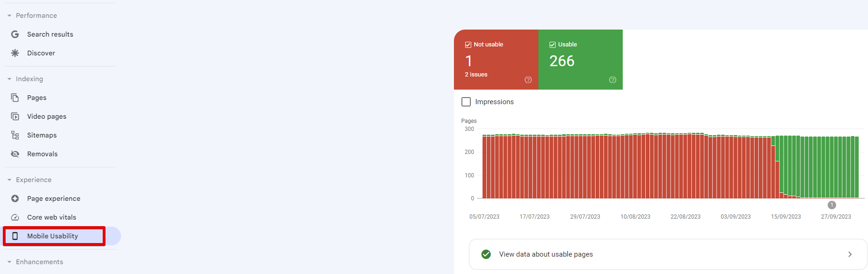Click the Indexing section heading

[30, 79]
